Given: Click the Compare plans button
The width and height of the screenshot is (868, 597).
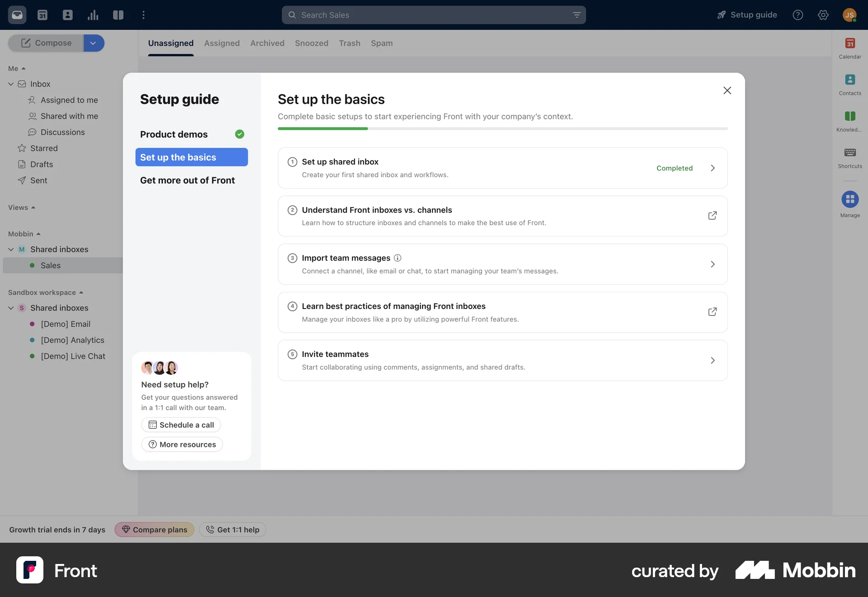Looking at the screenshot, I should [x=154, y=530].
